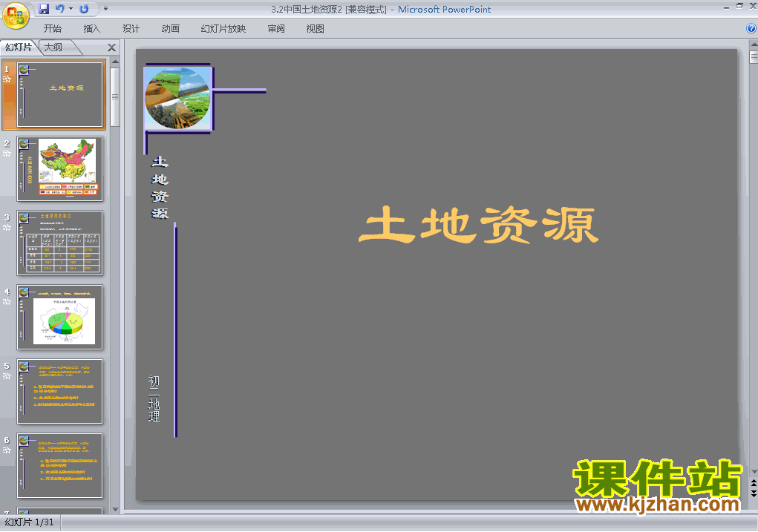Click animation star icon beside slide 6

[x=7, y=450]
